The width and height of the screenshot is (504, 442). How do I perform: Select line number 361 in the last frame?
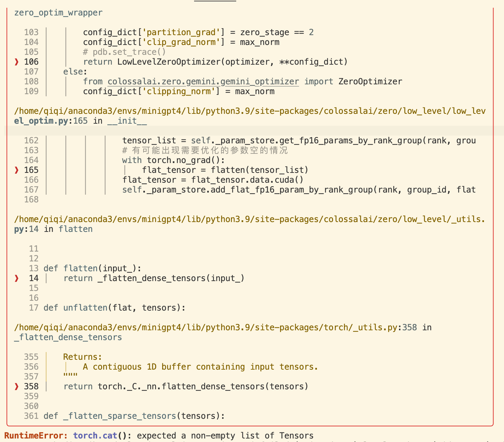[x=31, y=416]
